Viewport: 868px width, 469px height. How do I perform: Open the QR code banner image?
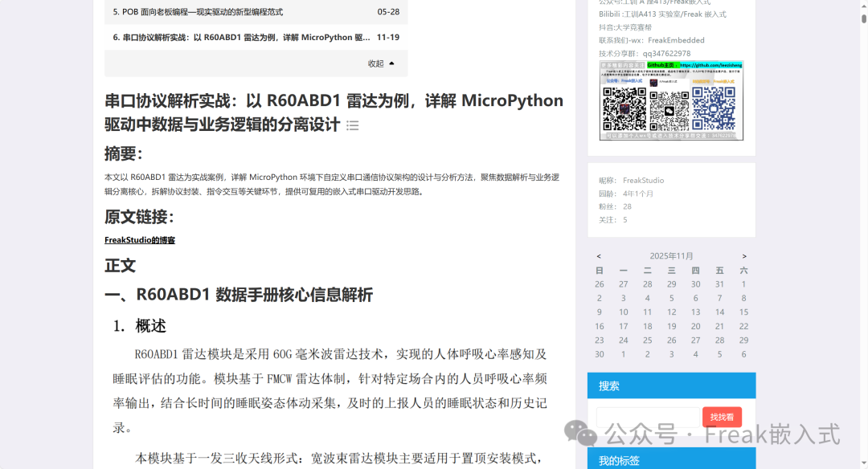tap(671, 100)
